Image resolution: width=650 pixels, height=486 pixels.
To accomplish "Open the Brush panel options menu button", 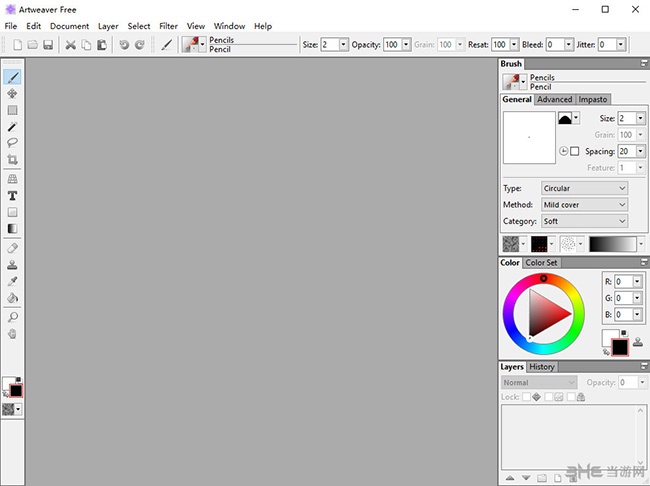I will pyautogui.click(x=644, y=63).
